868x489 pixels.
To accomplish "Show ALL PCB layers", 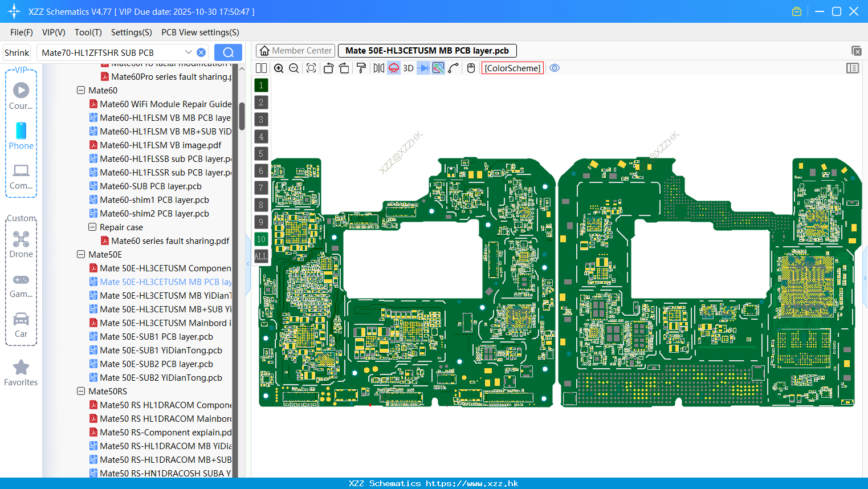I will pyautogui.click(x=261, y=256).
